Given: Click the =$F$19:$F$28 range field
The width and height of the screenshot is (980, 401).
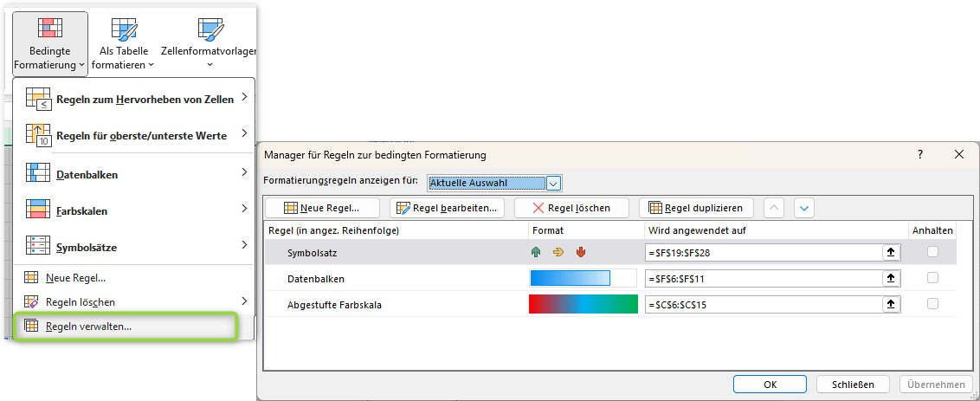Looking at the screenshot, I should 764,252.
